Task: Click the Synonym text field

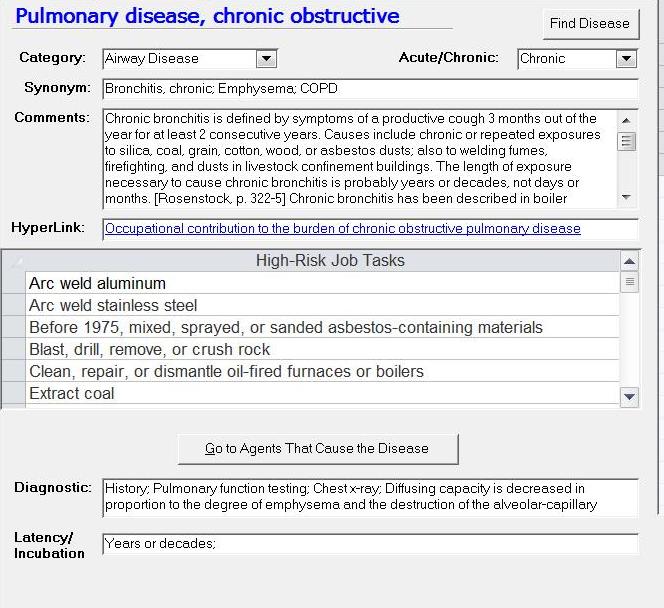Action: tap(370, 89)
